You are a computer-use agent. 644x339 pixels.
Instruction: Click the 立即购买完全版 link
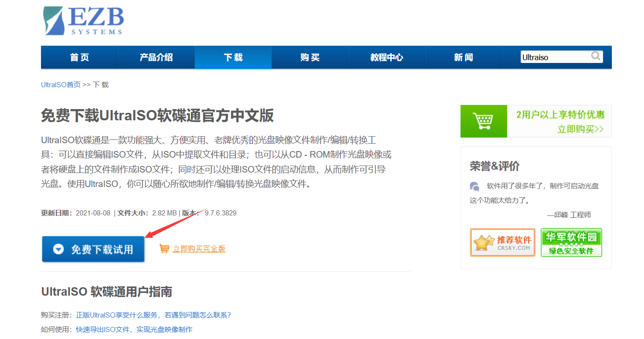(199, 249)
